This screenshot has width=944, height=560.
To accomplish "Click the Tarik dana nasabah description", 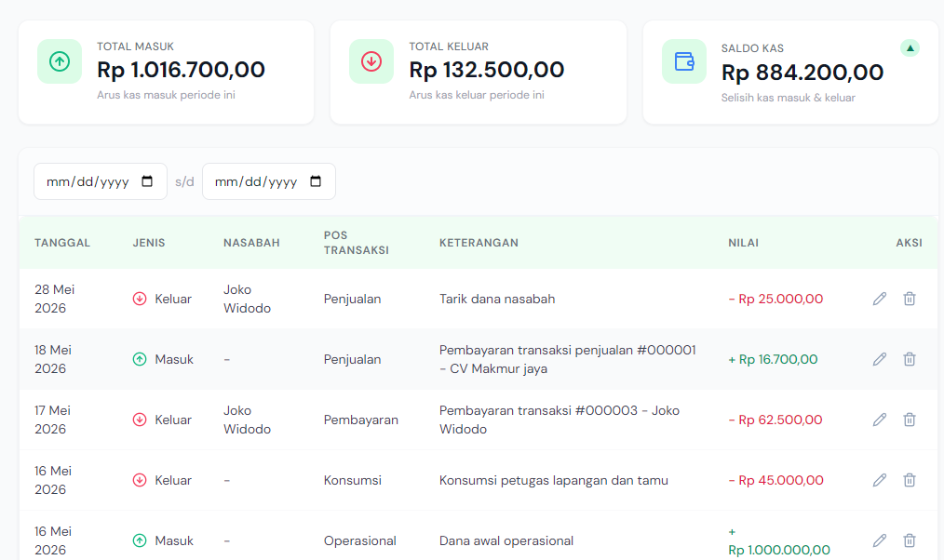I will tap(497, 299).
